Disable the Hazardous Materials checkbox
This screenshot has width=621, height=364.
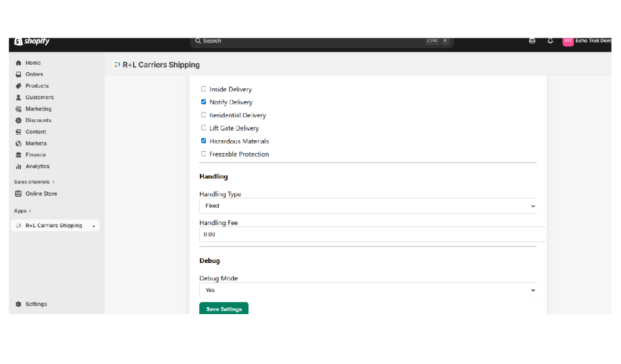[204, 141]
